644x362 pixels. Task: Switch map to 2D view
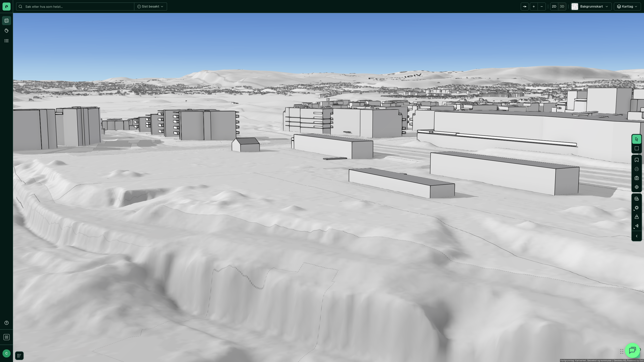(554, 7)
